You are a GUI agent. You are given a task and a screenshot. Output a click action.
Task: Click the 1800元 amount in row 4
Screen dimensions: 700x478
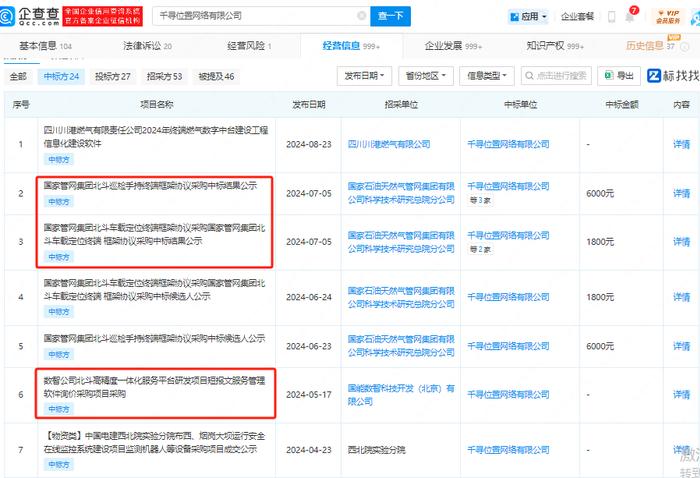600,297
